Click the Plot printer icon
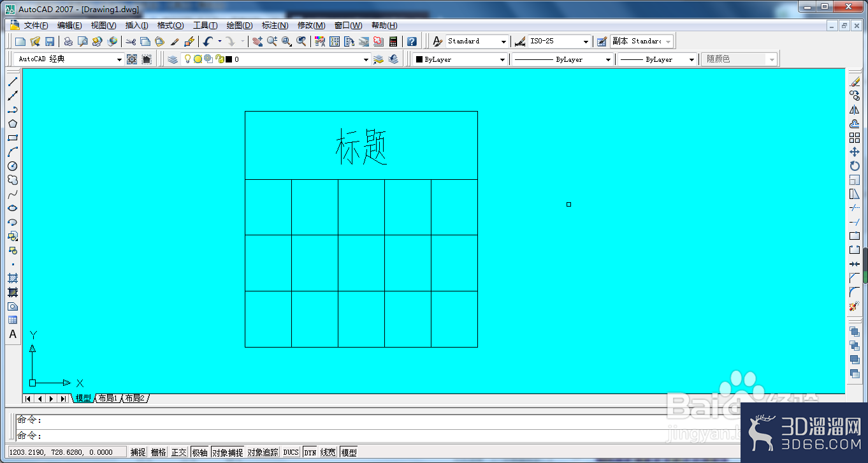Screen dimensions: 868x463 pos(68,41)
